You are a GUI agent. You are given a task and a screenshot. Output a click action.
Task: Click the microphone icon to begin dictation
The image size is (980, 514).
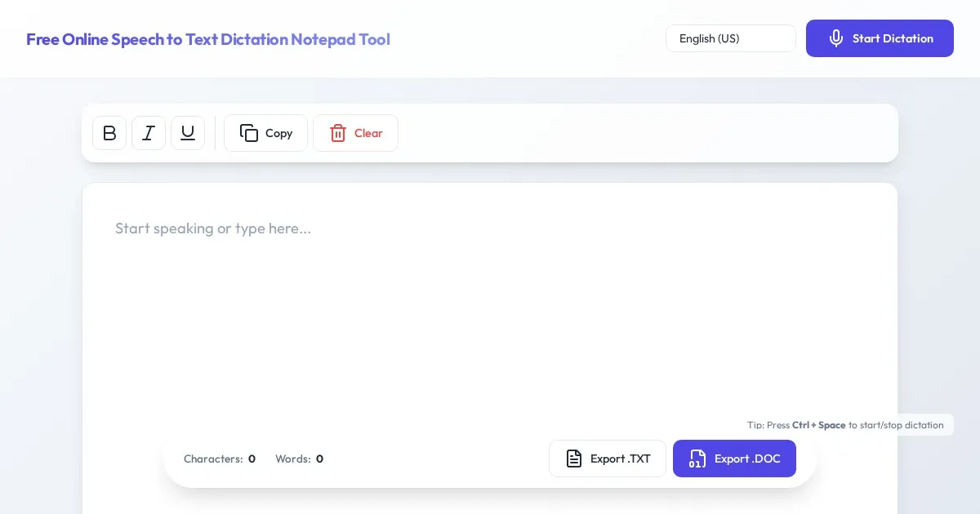pos(835,38)
